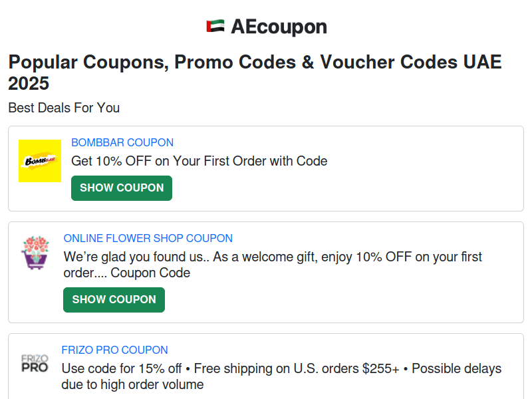Image resolution: width=532 pixels, height=399 pixels.
Task: Click SHOW COUPON on the flower shop deal
Action: click(113, 299)
